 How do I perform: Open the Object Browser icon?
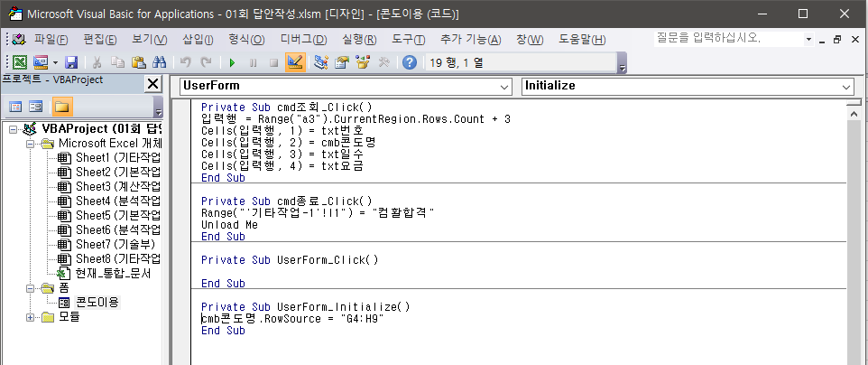click(x=363, y=62)
